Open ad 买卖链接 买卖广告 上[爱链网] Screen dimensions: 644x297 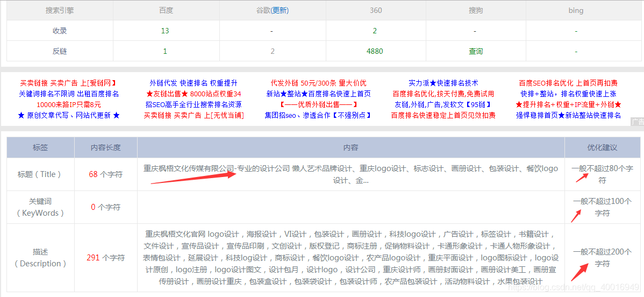pos(69,83)
